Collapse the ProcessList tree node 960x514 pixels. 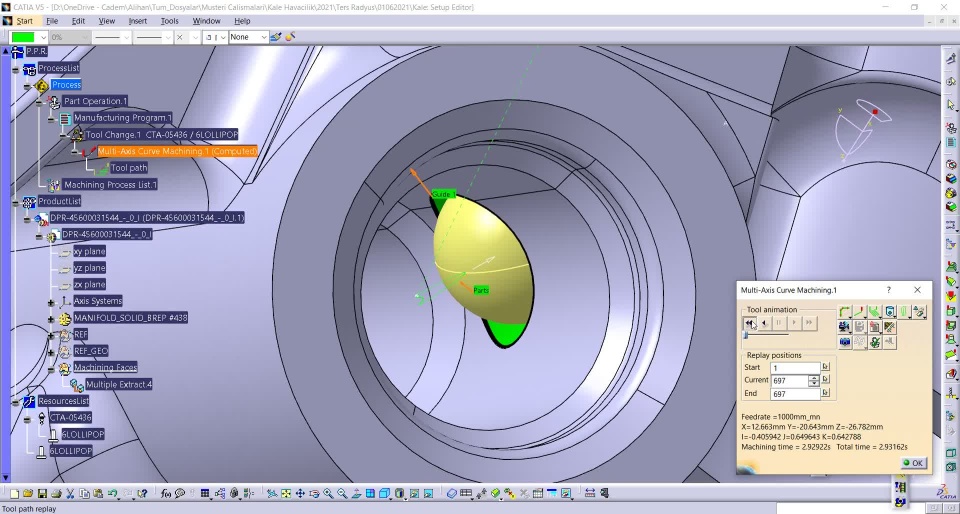pyautogui.click(x=15, y=69)
